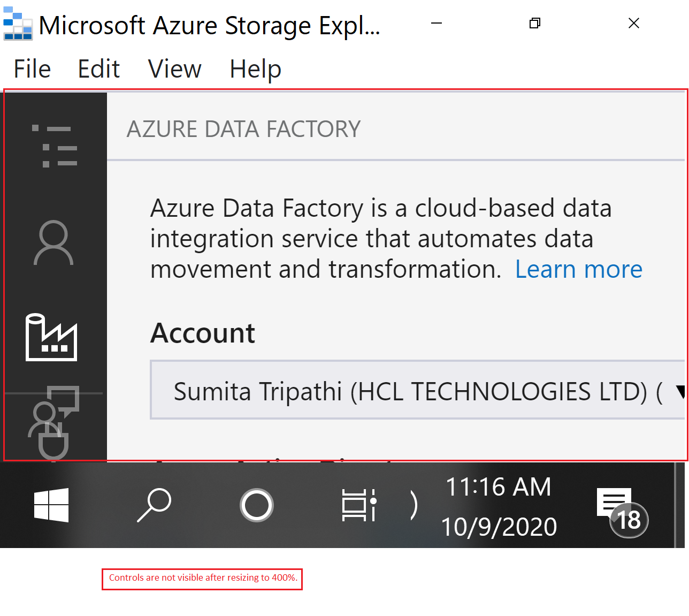Open the Help menu
The image size is (689, 616).
256,69
